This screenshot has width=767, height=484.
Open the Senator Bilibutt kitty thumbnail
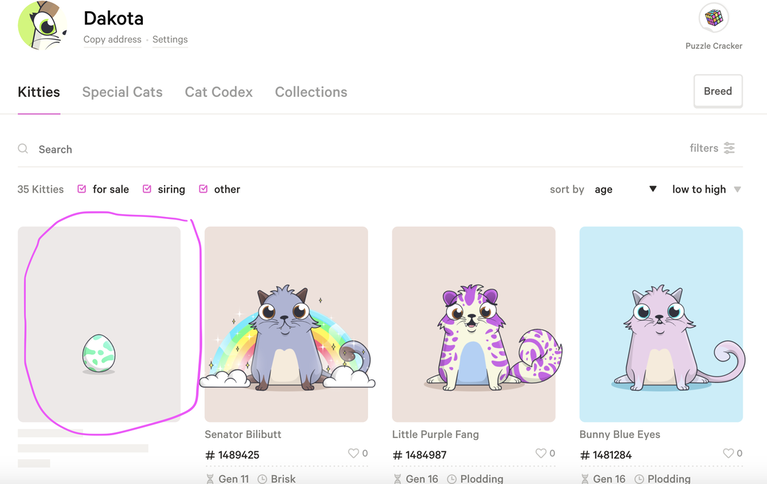(286, 324)
